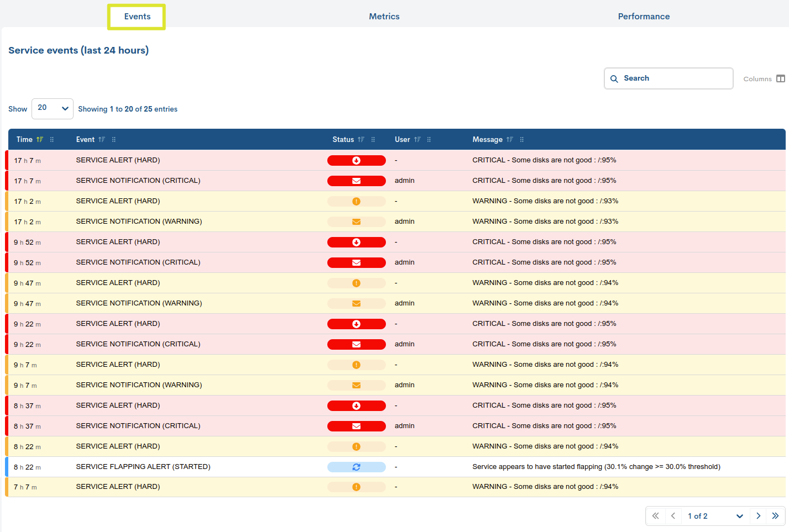Click 'WARNING - Some disks are not good : /:93%' at 17h 2m alert
789x532 pixels.
[545, 201]
